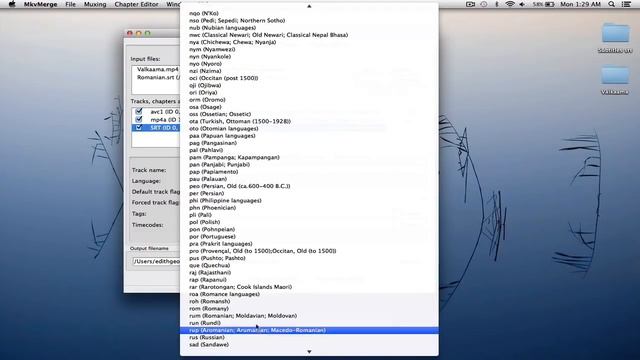Choose roh (Romansh) from list
This screenshot has height=360, width=640.
point(309,301)
